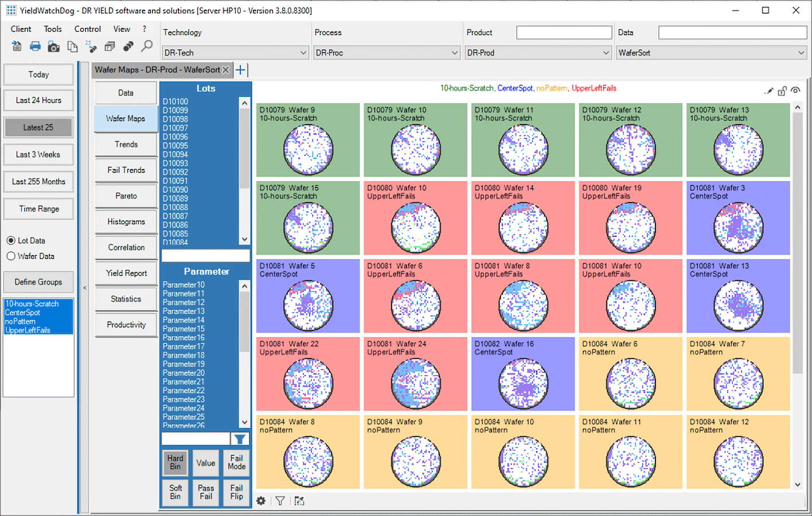Viewport: 812px width, 516px height.
Task: Click the Print icon in the toolbar
Action: point(35,46)
